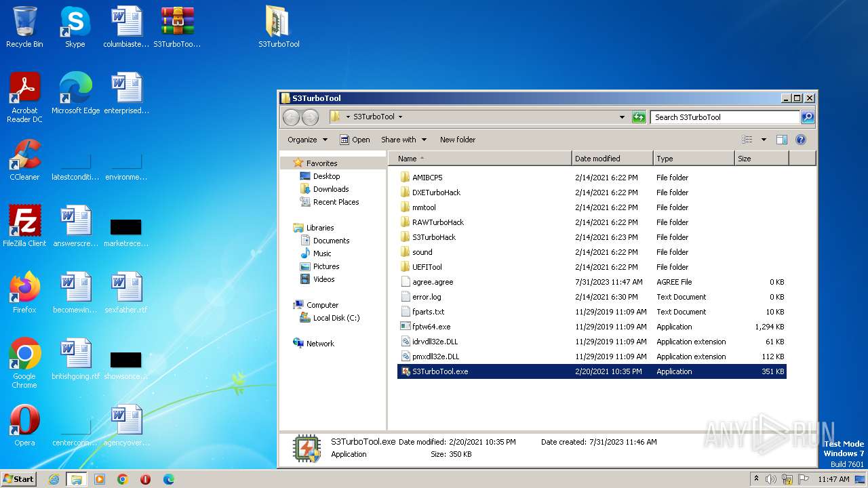Select the RAWTurboHack folder
This screenshot has height=488, width=868.
click(x=591, y=222)
